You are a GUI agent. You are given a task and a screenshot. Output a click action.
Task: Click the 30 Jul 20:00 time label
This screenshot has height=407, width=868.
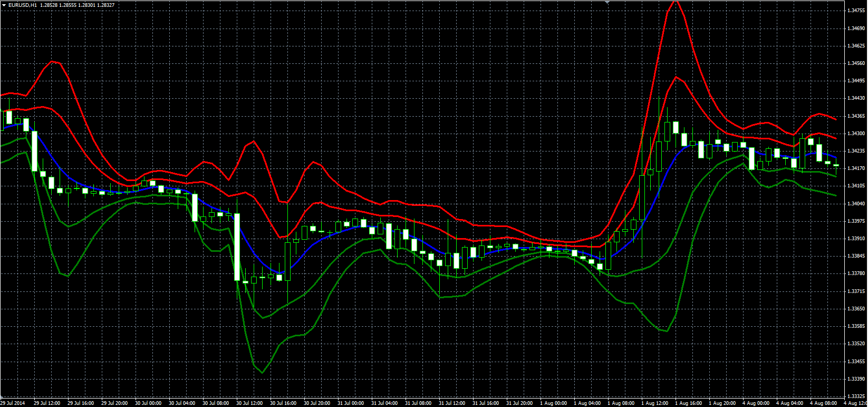(317, 403)
